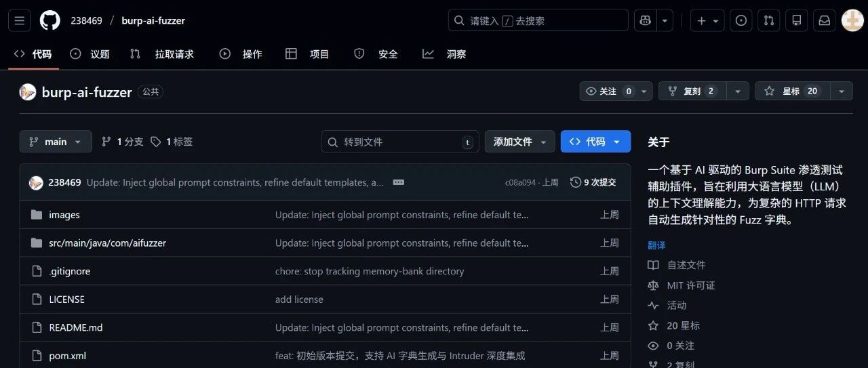
Task: Click the 转到文件 search field
Action: pos(400,142)
